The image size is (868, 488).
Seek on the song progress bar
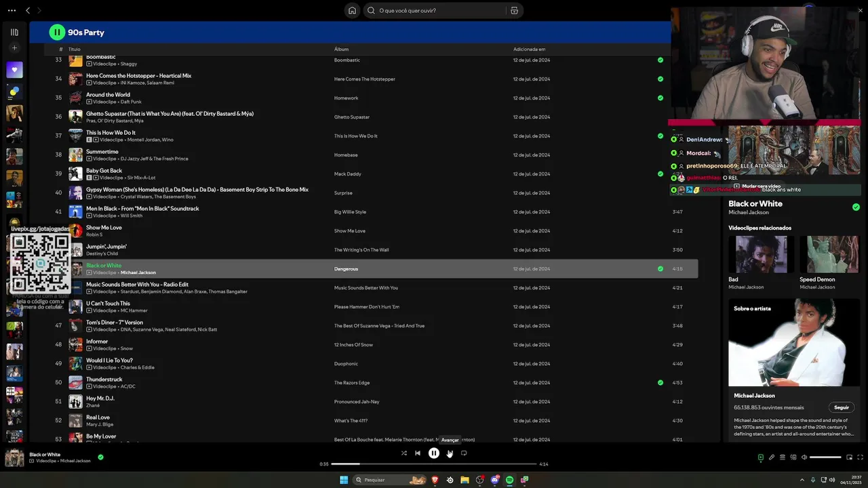click(x=434, y=464)
